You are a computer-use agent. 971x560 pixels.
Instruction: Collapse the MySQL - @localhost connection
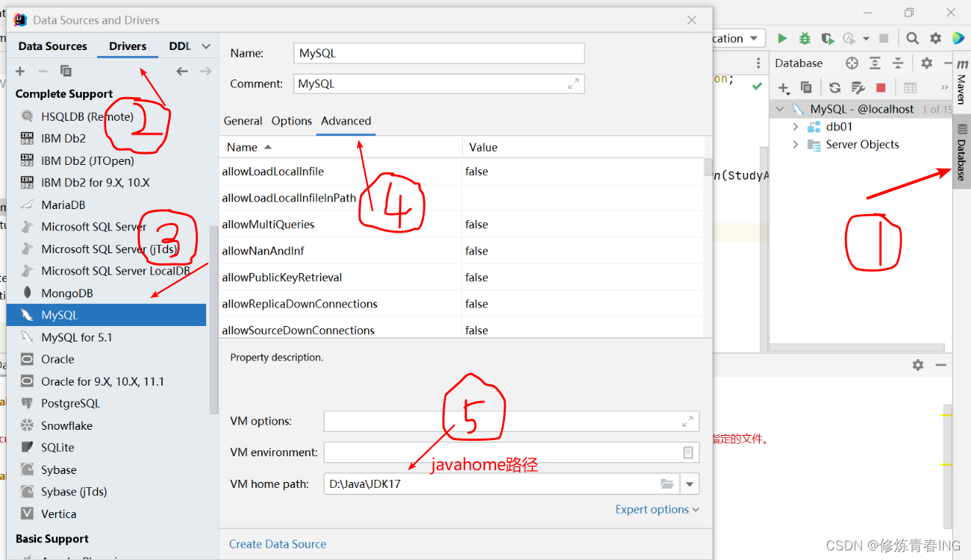pyautogui.click(x=780, y=107)
